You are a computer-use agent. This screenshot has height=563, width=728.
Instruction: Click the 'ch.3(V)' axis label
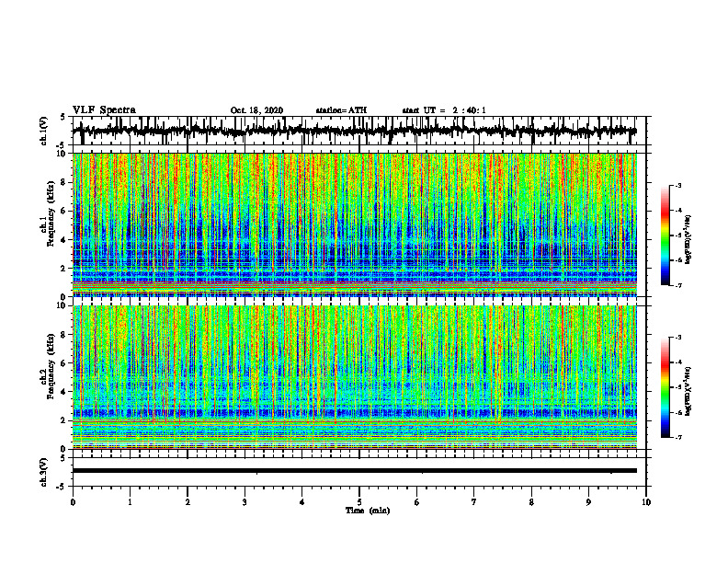pos(44,473)
